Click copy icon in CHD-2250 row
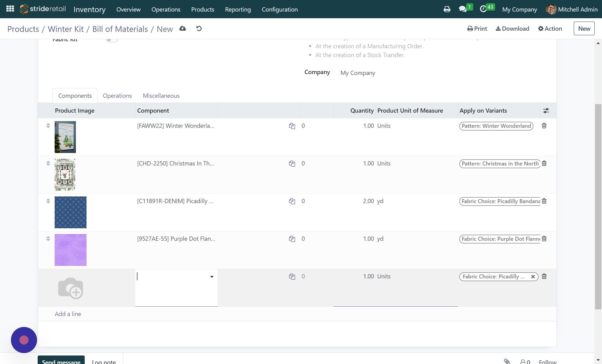 292,164
